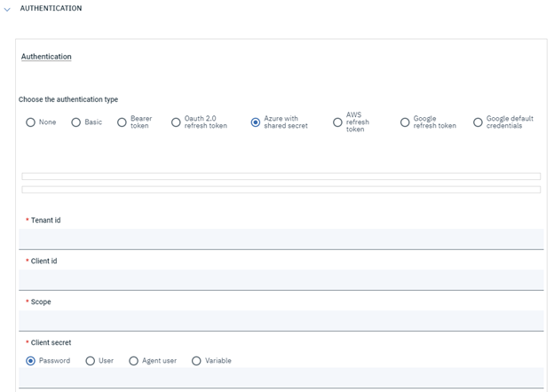The height and width of the screenshot is (392, 554).
Task: Select Password for Client secret
Action: click(31, 361)
